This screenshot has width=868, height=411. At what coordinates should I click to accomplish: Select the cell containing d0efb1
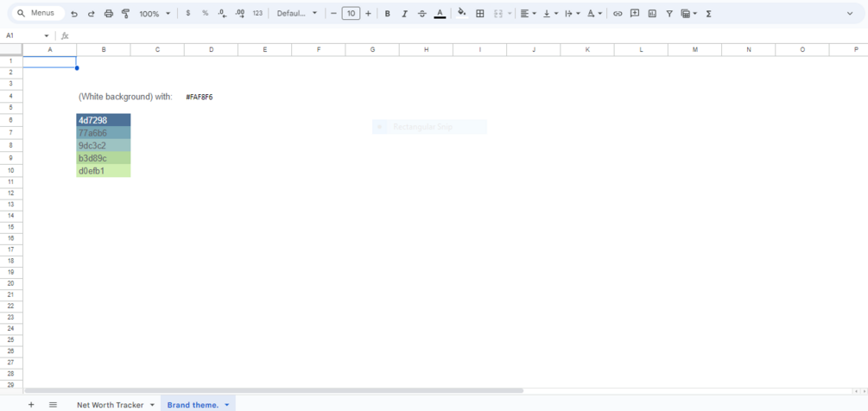[x=104, y=171]
